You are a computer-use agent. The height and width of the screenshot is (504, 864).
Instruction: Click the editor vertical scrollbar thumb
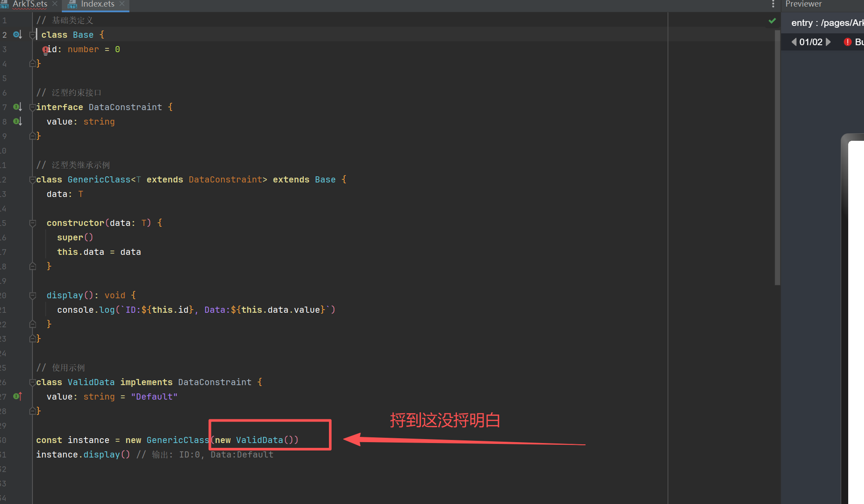tap(777, 158)
